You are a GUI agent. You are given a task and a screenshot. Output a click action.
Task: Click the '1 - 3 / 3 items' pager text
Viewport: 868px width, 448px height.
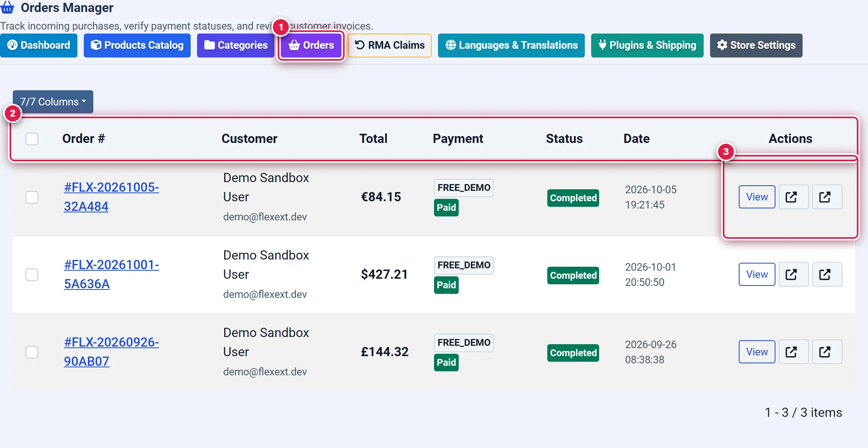tap(803, 412)
